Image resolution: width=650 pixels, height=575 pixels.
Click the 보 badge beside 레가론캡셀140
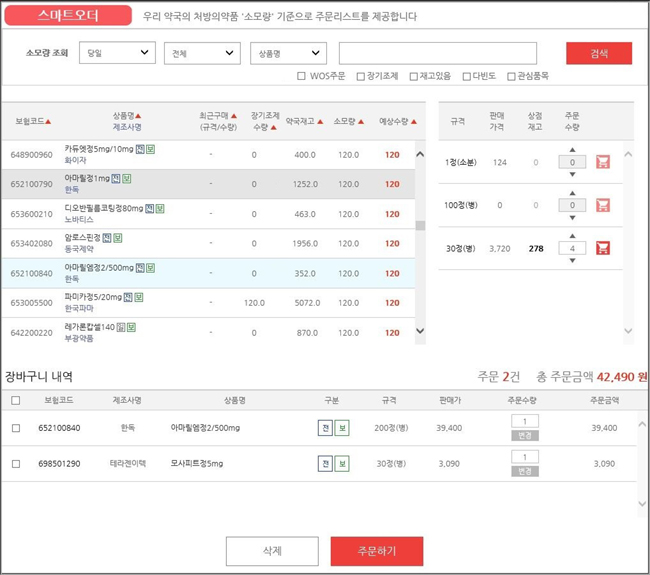click(x=131, y=328)
